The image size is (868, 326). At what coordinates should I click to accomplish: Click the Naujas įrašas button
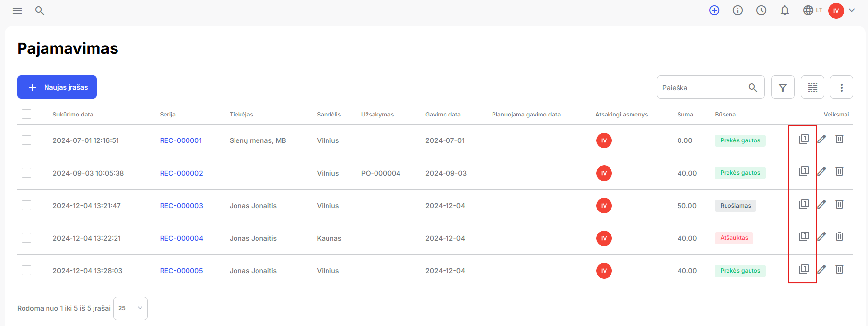[x=57, y=87]
